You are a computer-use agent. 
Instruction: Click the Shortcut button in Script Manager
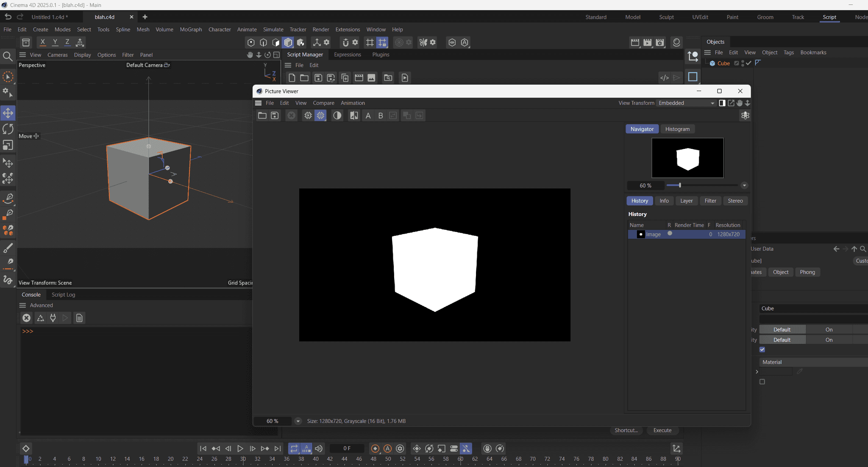pyautogui.click(x=626, y=430)
